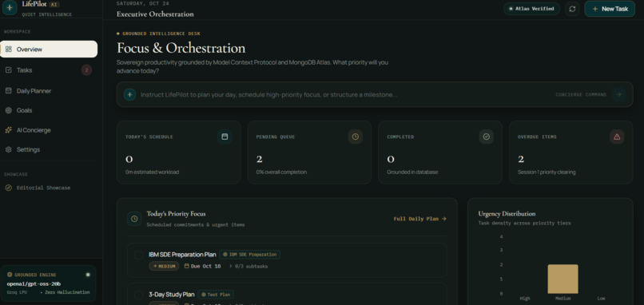Click the Atlas Verified status pill
The image size is (644, 305).
click(x=531, y=9)
